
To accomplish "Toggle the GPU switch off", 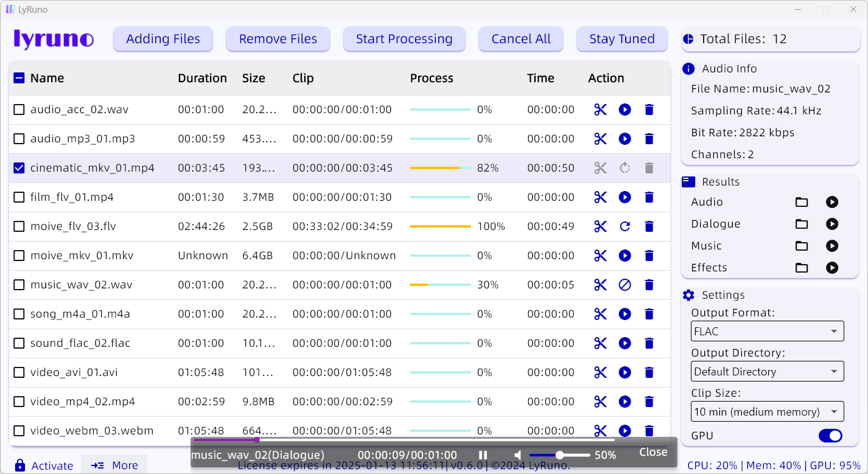I will (830, 436).
